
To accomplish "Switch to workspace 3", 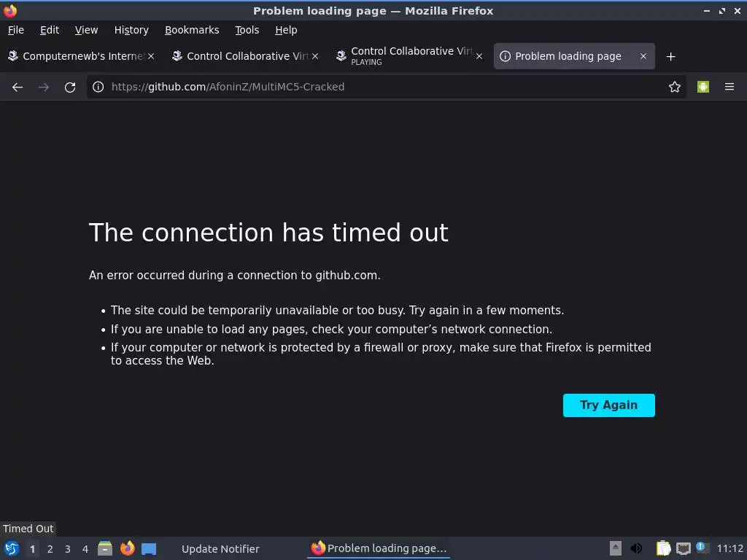I will coord(68,549).
